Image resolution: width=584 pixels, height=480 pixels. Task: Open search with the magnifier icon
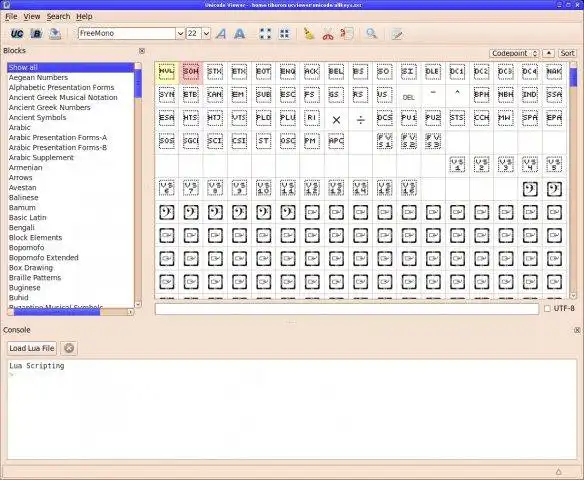371,34
